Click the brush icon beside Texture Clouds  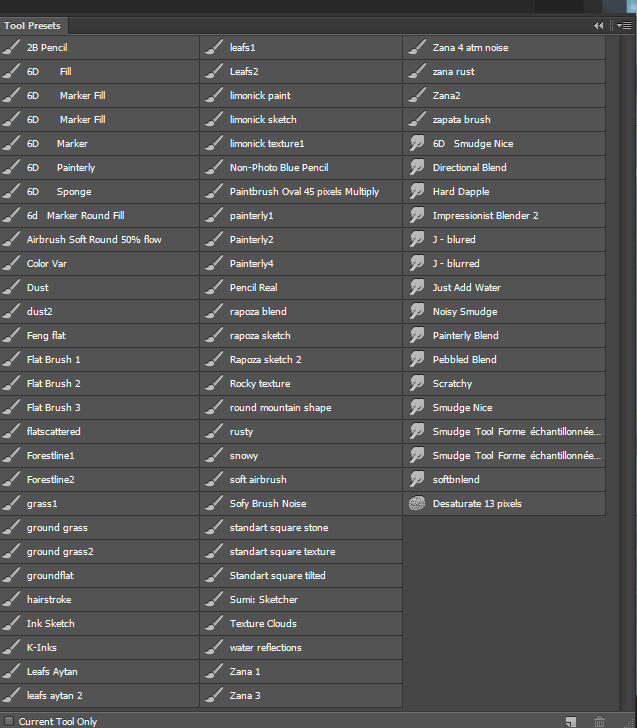click(x=214, y=623)
